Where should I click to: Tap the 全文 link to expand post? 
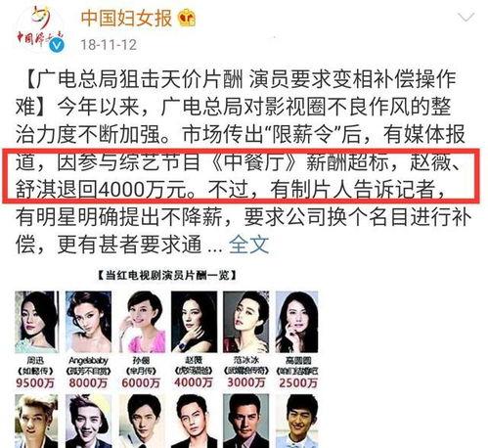click(249, 245)
